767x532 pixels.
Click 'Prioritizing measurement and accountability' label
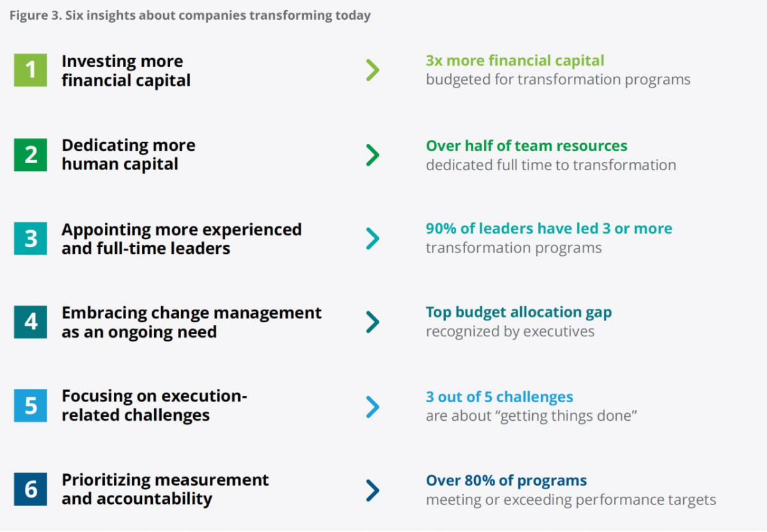(165, 489)
